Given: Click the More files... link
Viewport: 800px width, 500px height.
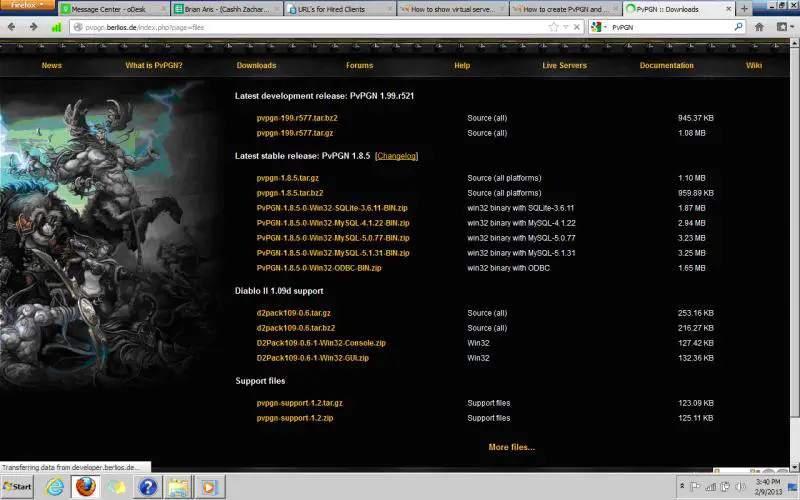Looking at the screenshot, I should click(x=511, y=447).
